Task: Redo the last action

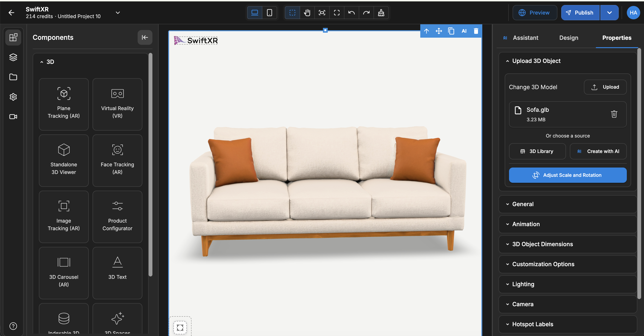Action: [x=366, y=12]
